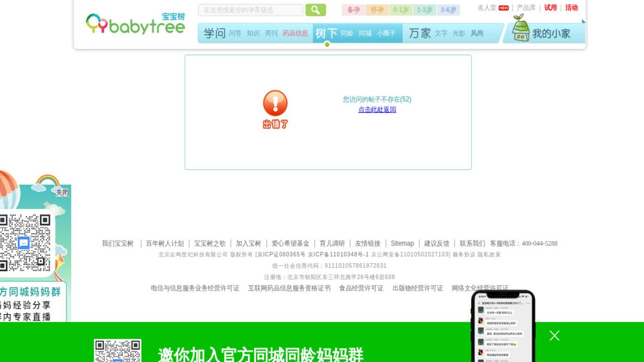Open the 试用 link
644x362 pixels.
(550, 8)
